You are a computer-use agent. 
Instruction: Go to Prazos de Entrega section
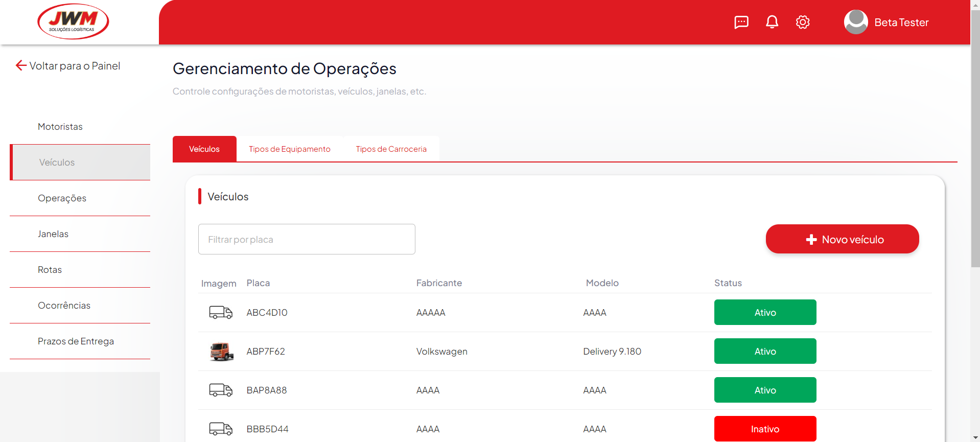[76, 341]
